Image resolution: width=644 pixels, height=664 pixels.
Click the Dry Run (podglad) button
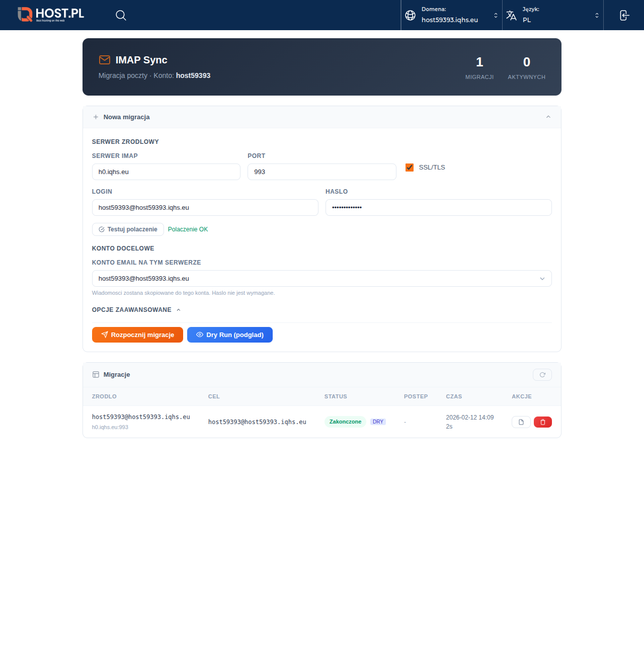point(229,335)
